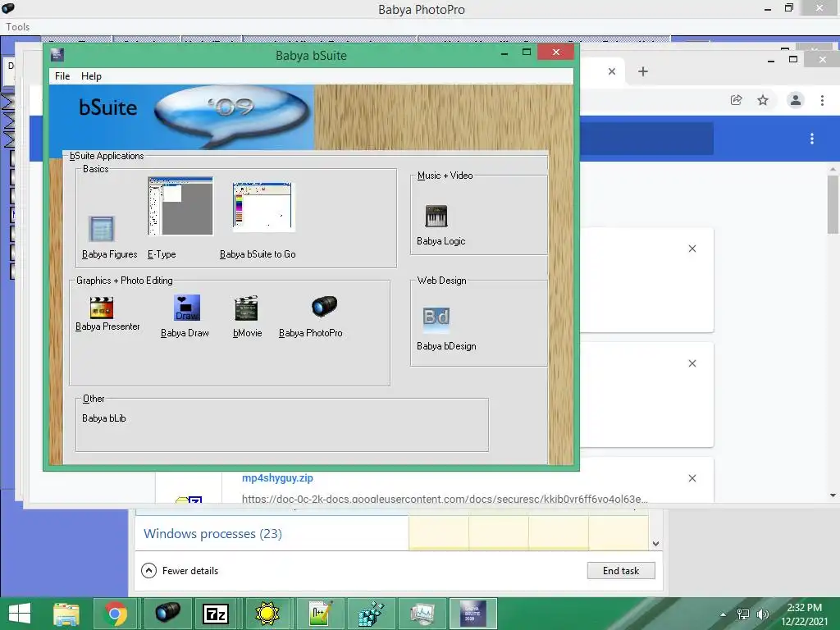Remove mp4shyguy.zip download entry with X

point(692,478)
